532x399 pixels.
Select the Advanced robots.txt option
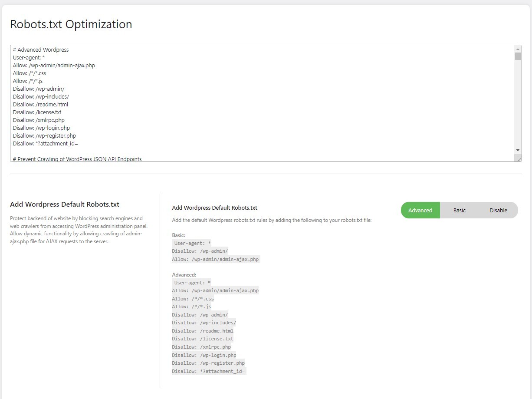coord(420,210)
